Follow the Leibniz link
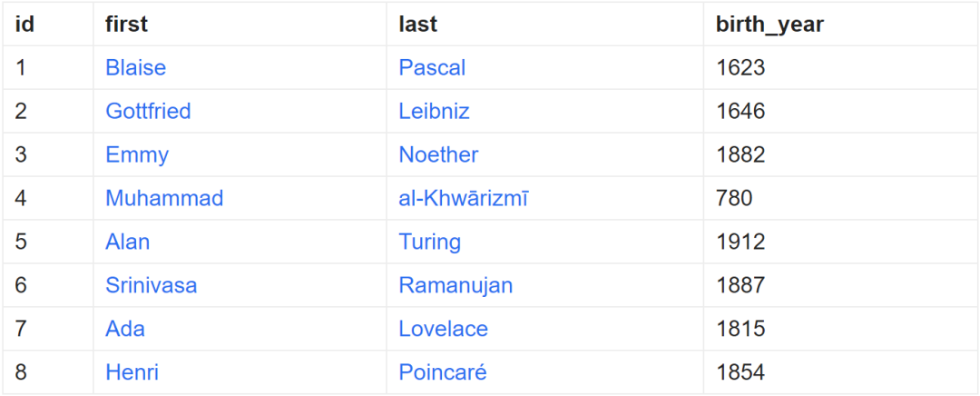Screen dimensions: 980x396 tap(434, 112)
